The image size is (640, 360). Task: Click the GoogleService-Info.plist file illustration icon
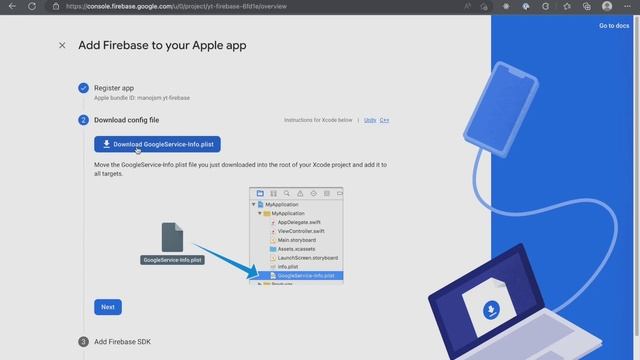(172, 237)
